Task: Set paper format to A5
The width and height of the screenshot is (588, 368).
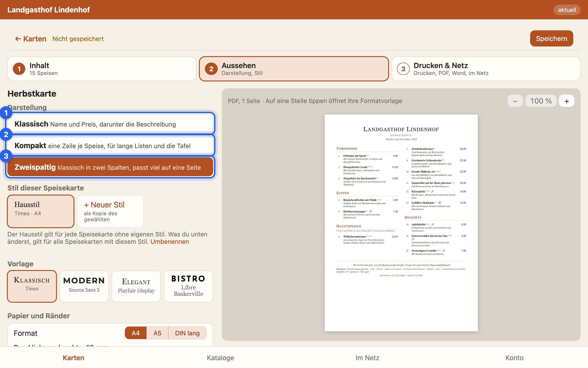Action: tap(157, 333)
